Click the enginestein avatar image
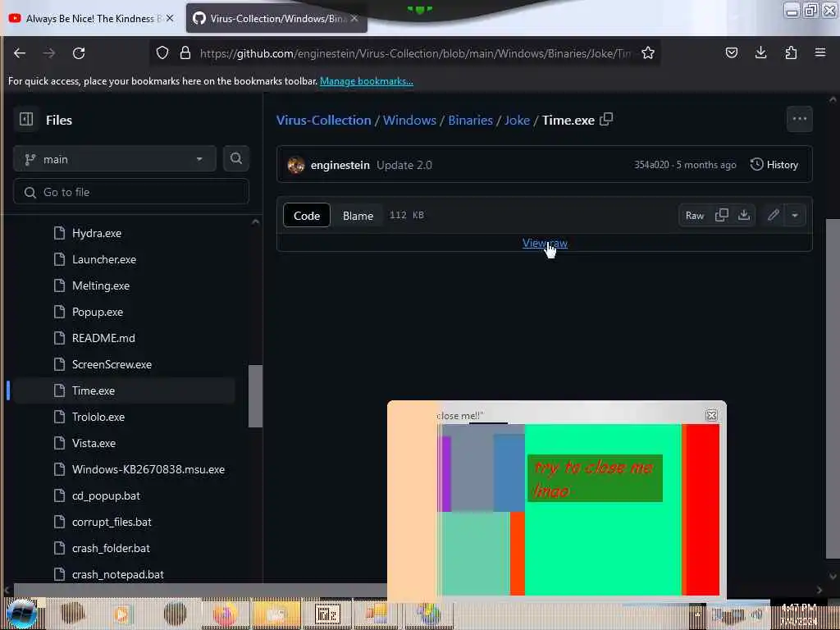This screenshot has height=630, width=840. (295, 165)
